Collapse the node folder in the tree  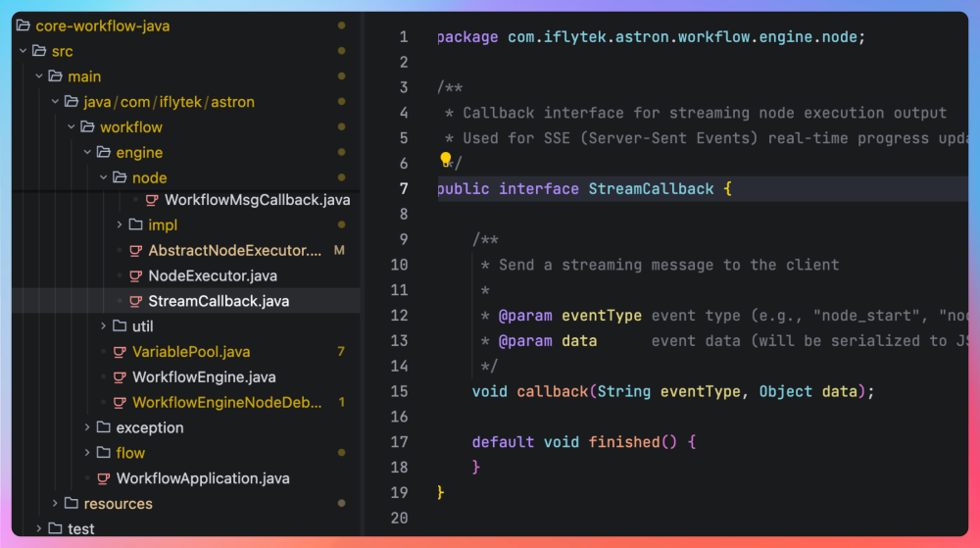103,177
